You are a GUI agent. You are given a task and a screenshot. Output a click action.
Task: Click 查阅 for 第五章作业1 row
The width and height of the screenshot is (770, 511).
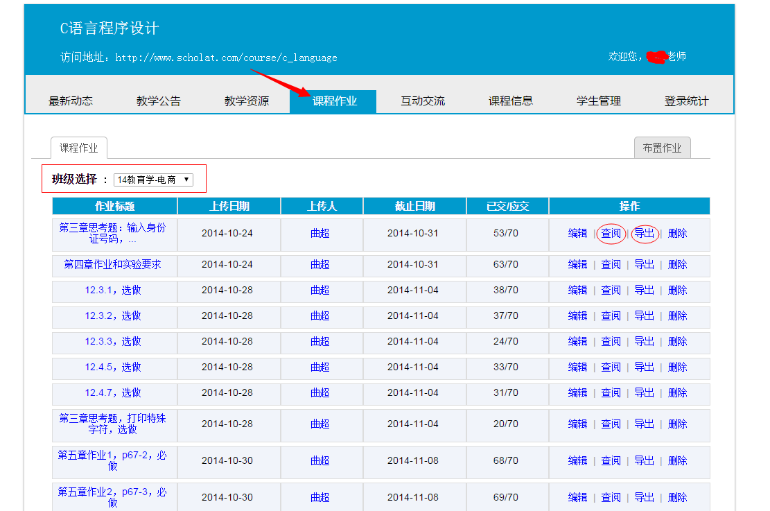(x=611, y=460)
